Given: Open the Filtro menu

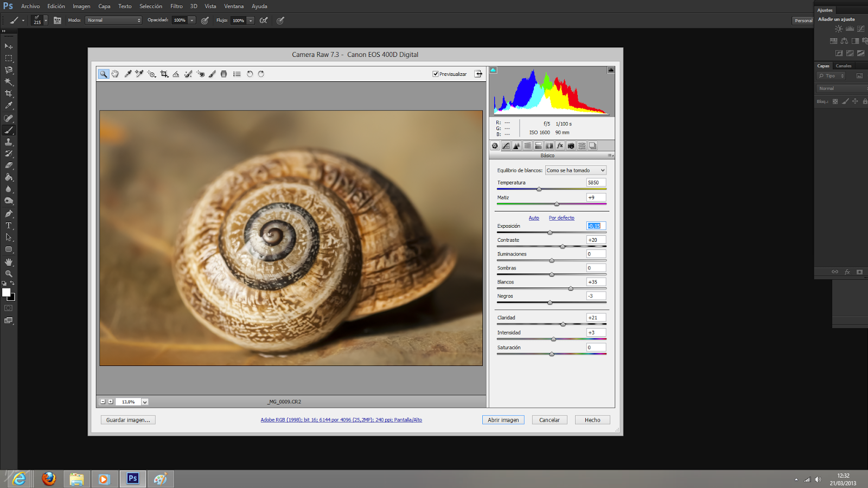Looking at the screenshot, I should click(x=176, y=6).
